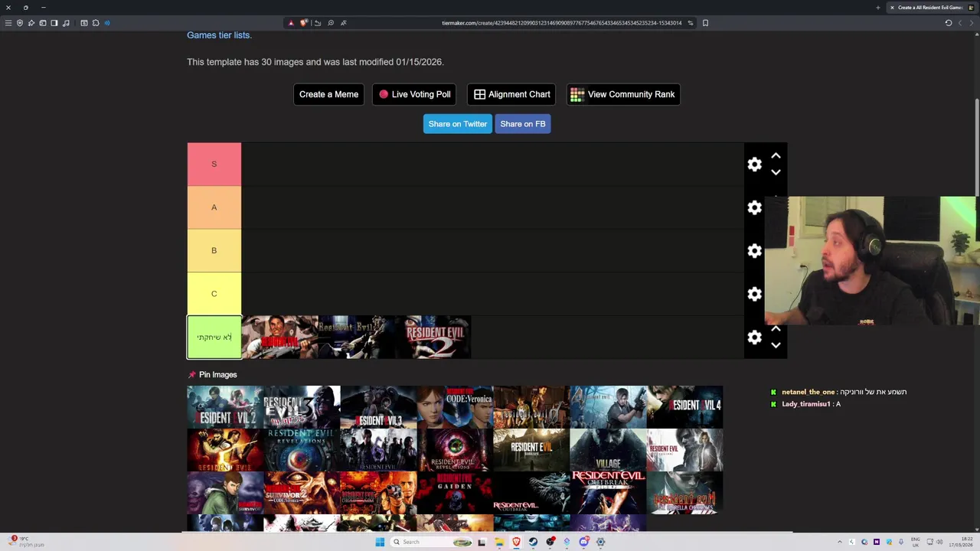Share the tier list on Twitter
This screenshot has width=980, height=551.
(x=458, y=124)
